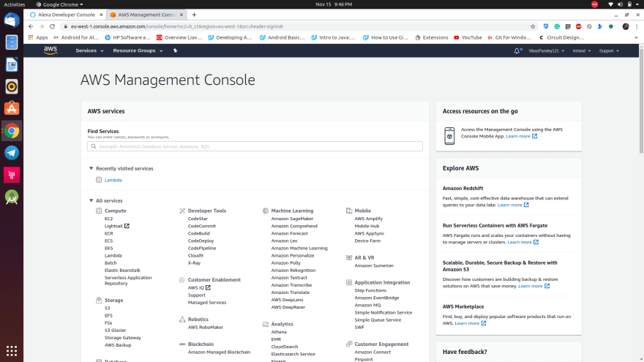Open the S3 service link
This screenshot has height=362, width=644.
107,308
